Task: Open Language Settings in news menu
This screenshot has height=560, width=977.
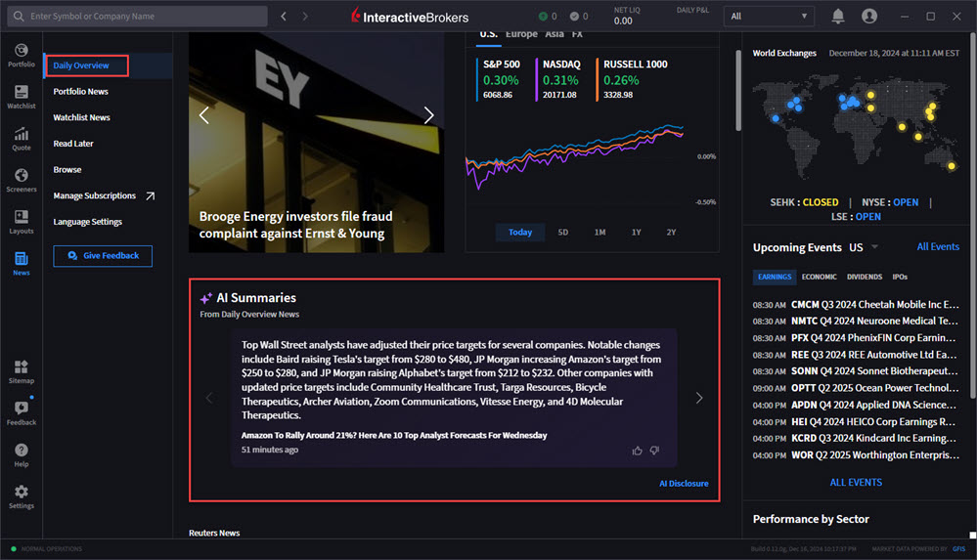Action: tap(87, 223)
